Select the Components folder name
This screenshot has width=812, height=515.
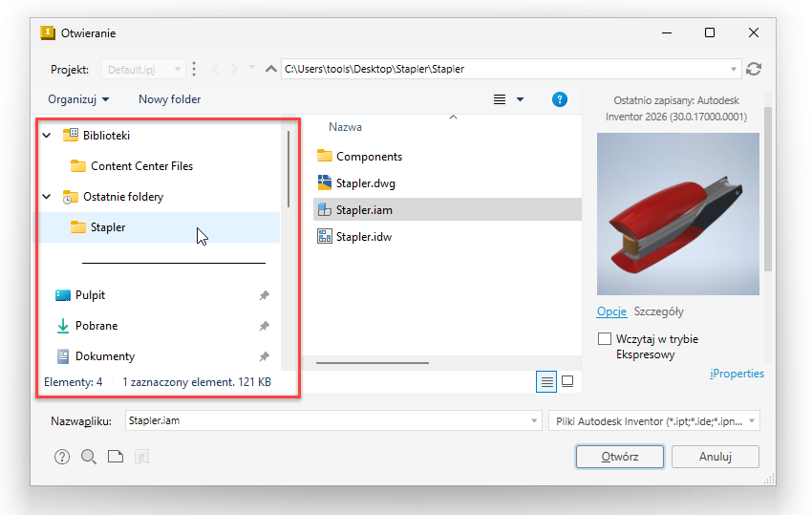tap(370, 156)
